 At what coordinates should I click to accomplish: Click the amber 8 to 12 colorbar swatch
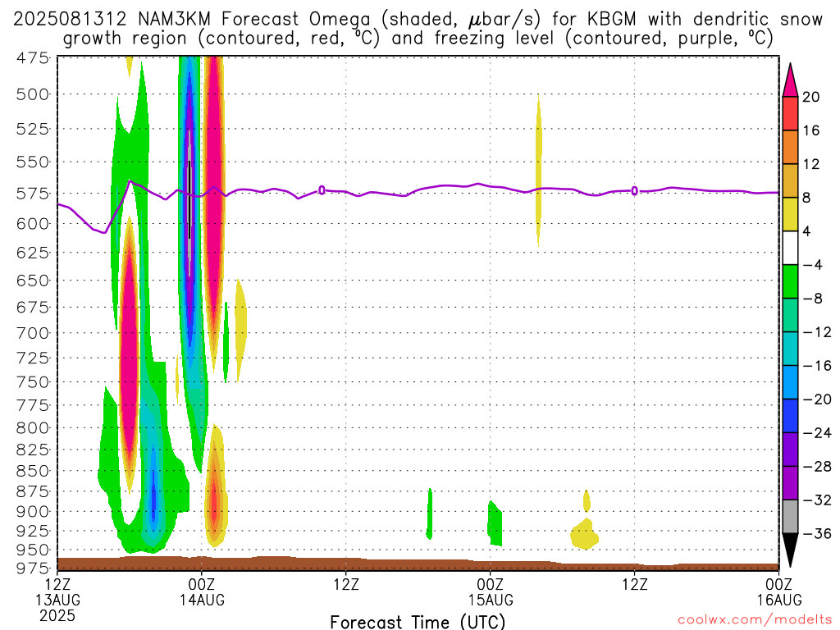point(790,181)
